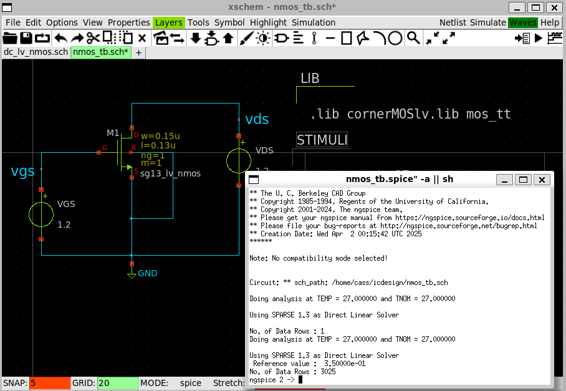
Task: Descend into symbol with gate arrow icon
Action: pos(212,38)
